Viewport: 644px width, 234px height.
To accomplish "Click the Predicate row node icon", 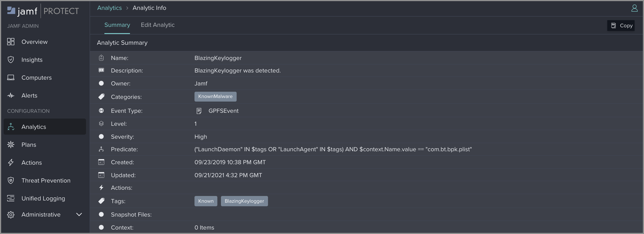I will click(101, 149).
